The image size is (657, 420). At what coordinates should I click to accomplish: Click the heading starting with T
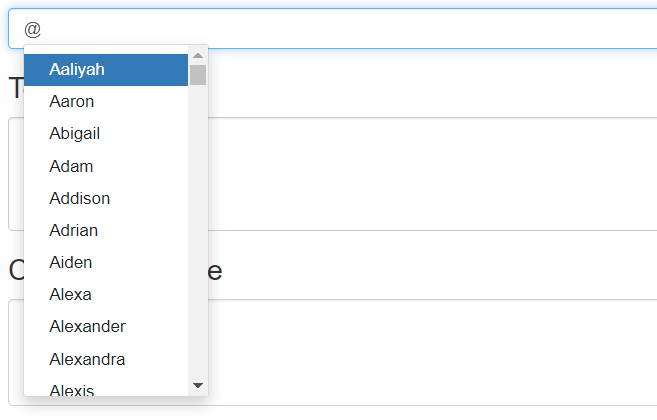point(16,88)
